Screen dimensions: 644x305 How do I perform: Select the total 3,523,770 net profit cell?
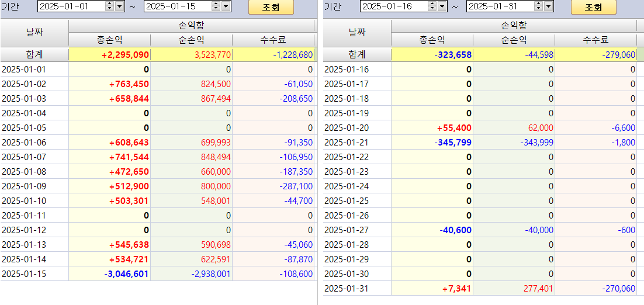click(x=192, y=54)
